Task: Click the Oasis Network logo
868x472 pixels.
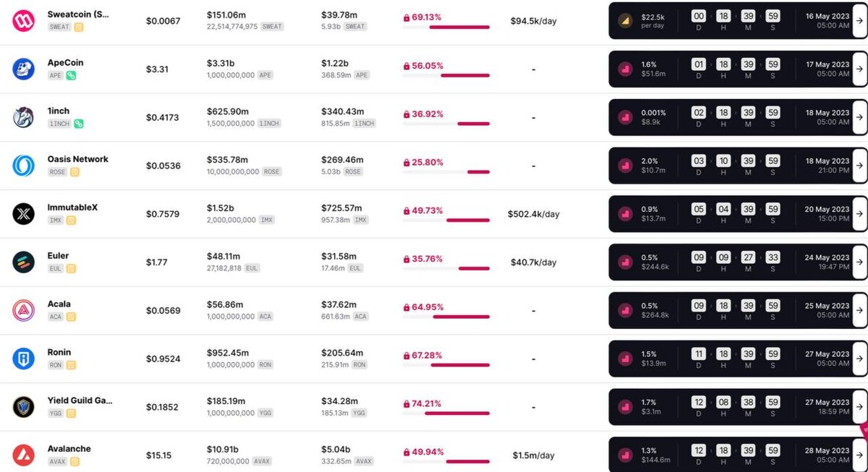Action: (x=24, y=166)
